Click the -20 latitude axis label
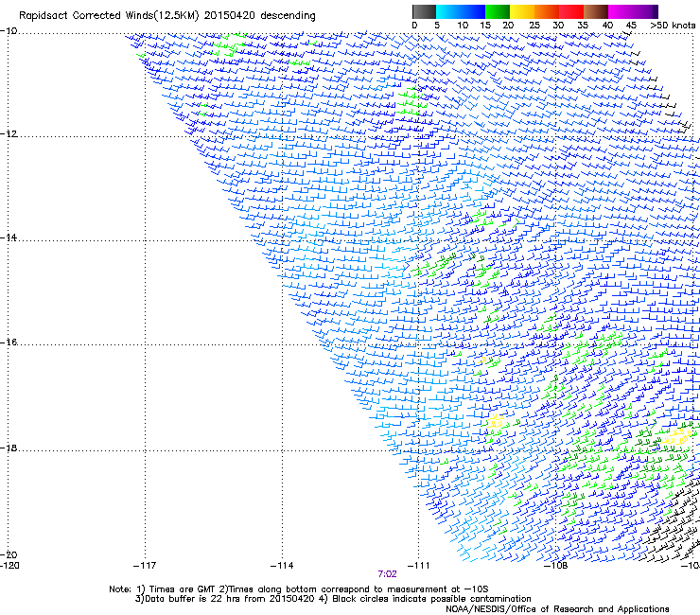This screenshot has height=615, width=700. pos(9,554)
